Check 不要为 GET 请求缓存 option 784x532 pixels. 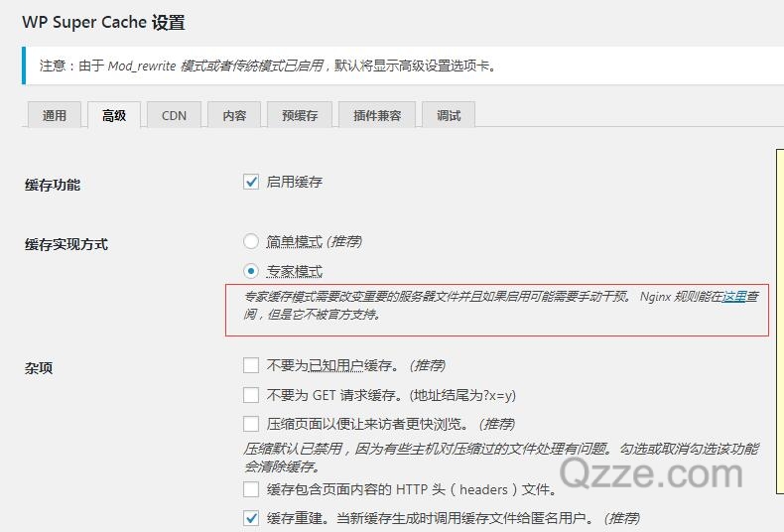(251, 395)
